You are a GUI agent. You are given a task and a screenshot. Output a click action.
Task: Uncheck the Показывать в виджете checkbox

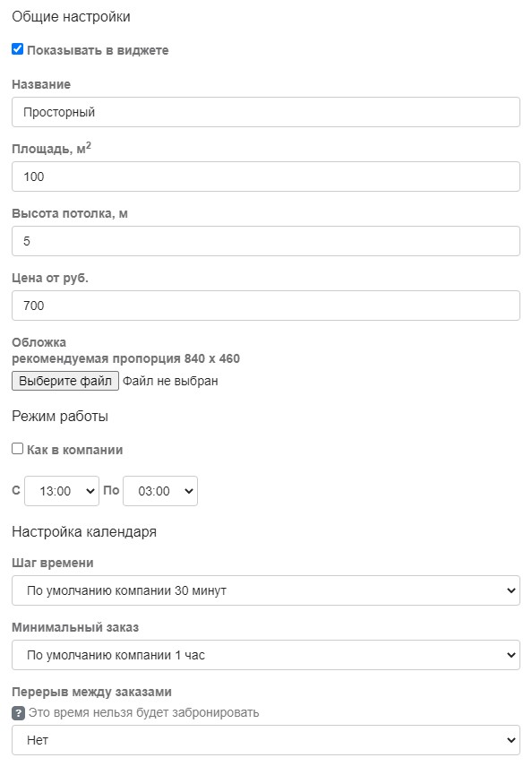click(17, 49)
